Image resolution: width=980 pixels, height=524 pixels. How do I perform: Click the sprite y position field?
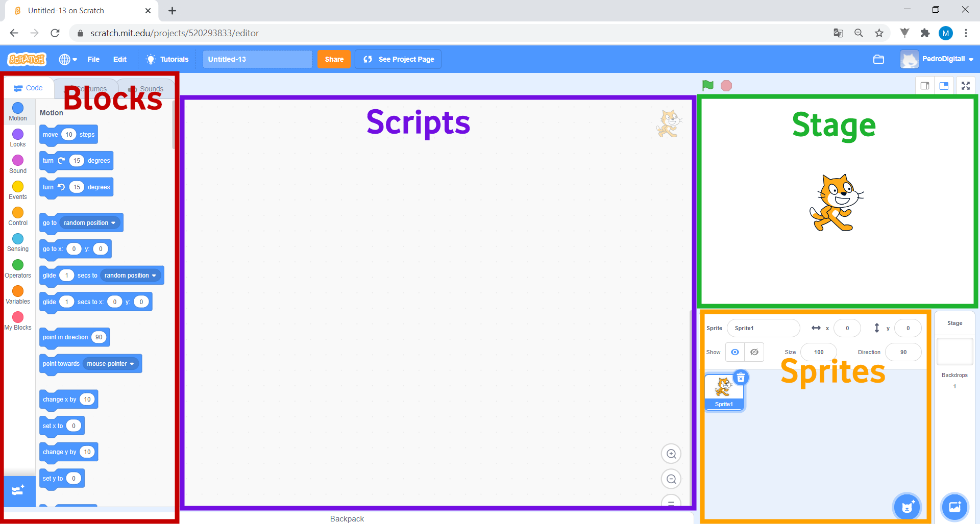coord(908,328)
